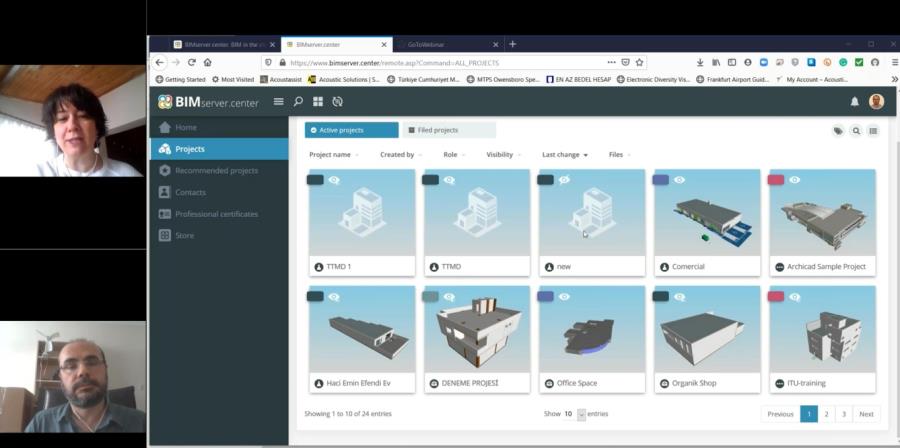The height and width of the screenshot is (448, 900).
Task: Bookmark this page star icon
Action: (639, 63)
